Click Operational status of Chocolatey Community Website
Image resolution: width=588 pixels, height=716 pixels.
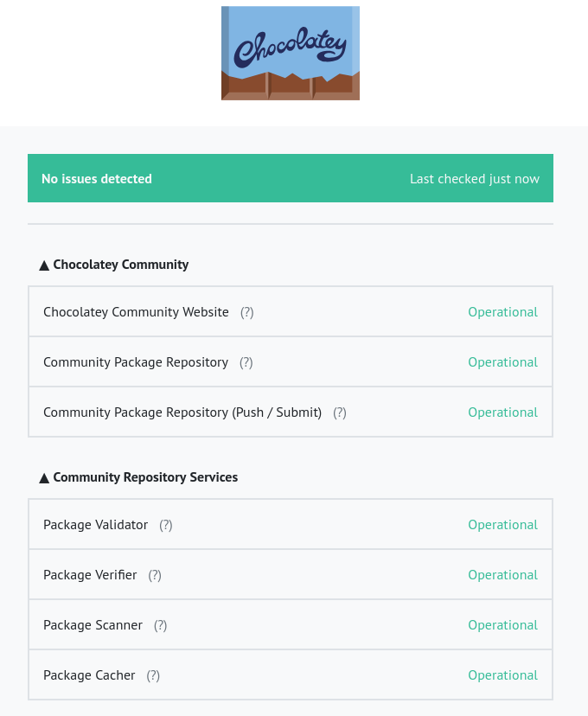tap(502, 312)
